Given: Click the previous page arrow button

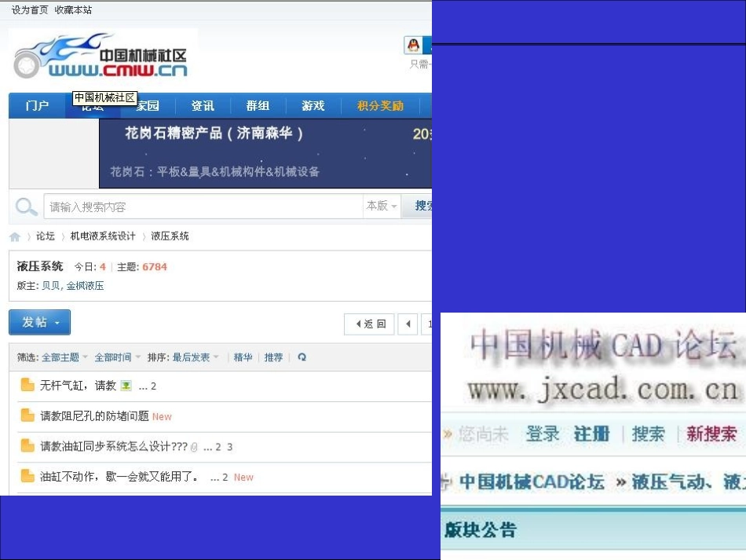Looking at the screenshot, I should tap(408, 324).
